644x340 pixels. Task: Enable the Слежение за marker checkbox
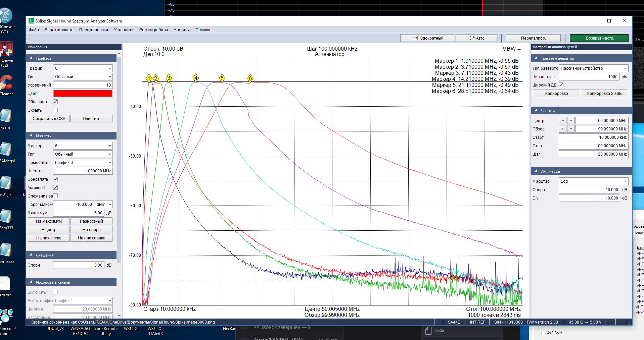pyautogui.click(x=55, y=196)
